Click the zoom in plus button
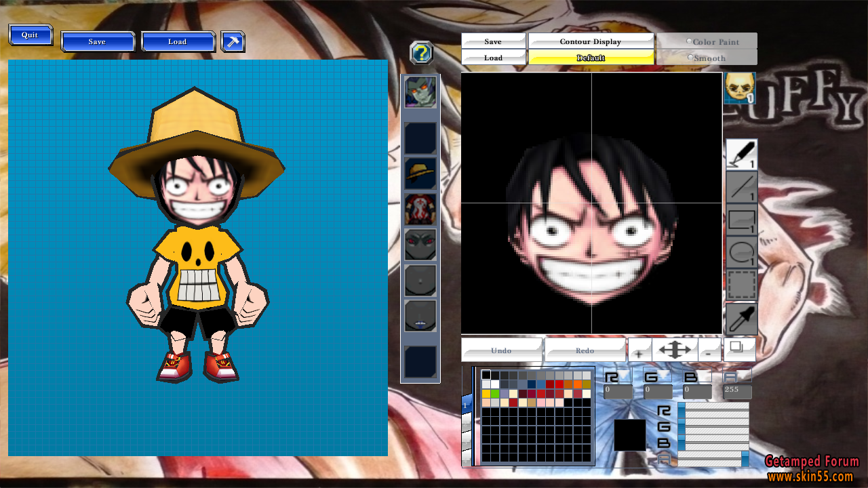The image size is (868, 488). (x=639, y=350)
